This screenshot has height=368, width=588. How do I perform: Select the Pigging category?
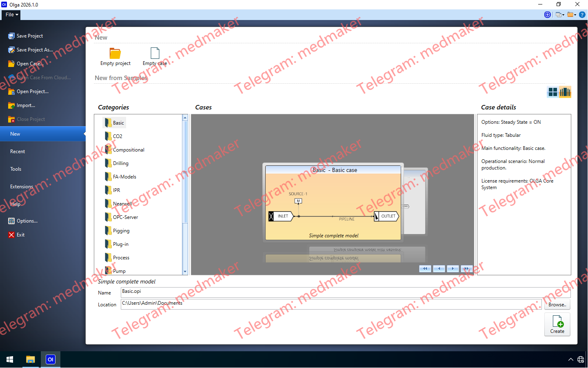(x=121, y=231)
